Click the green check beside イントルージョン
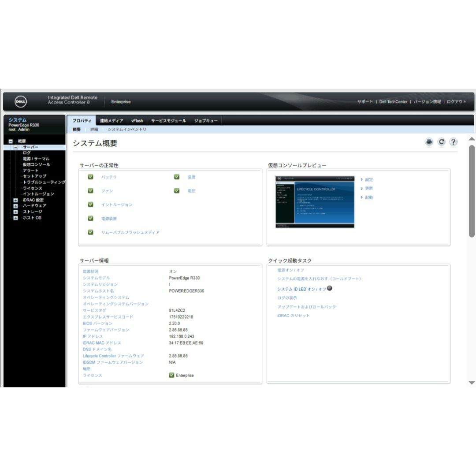 click(x=90, y=205)
